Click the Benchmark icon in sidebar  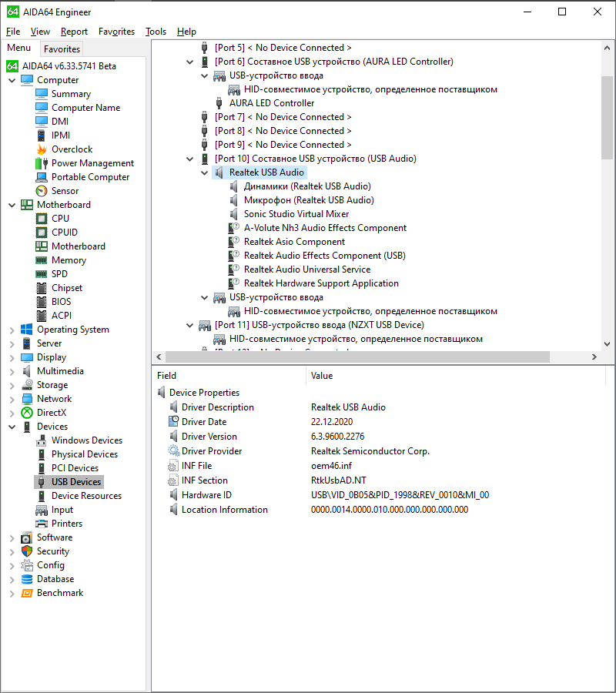(27, 593)
